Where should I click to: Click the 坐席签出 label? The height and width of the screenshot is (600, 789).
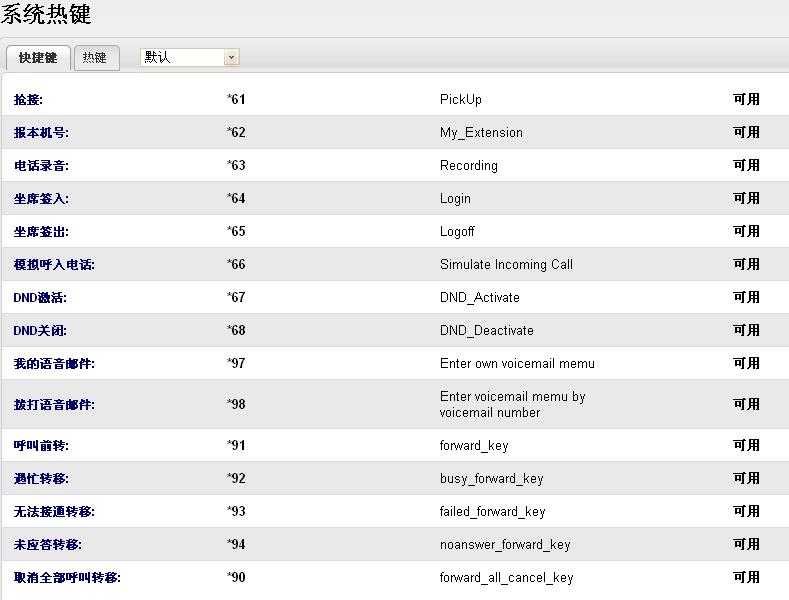(41, 232)
